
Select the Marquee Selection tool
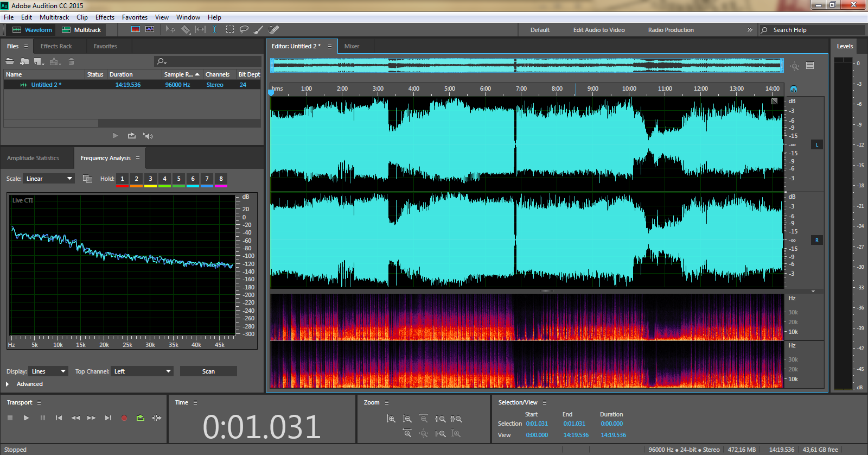(x=230, y=29)
